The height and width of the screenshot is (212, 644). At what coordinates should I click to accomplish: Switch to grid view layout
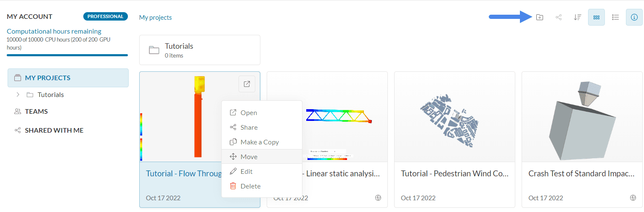[596, 17]
